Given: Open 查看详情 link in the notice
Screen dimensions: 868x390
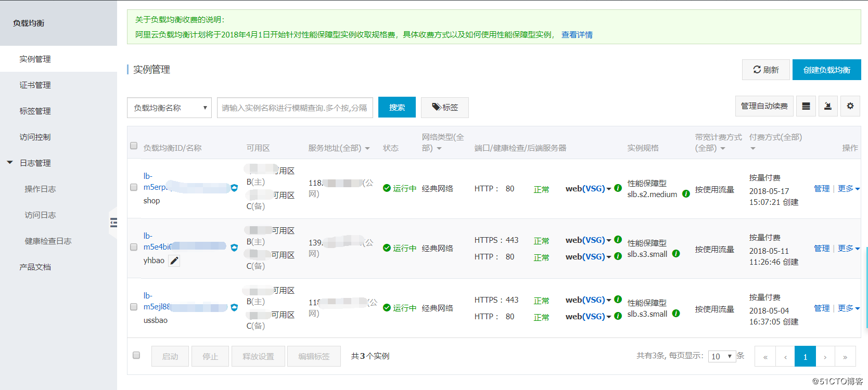Looking at the screenshot, I should (577, 34).
